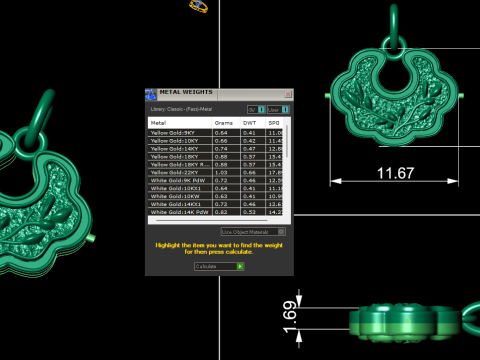This screenshot has width=480, height=360.
Task: Close the Metal Weights dialog
Action: (288, 94)
